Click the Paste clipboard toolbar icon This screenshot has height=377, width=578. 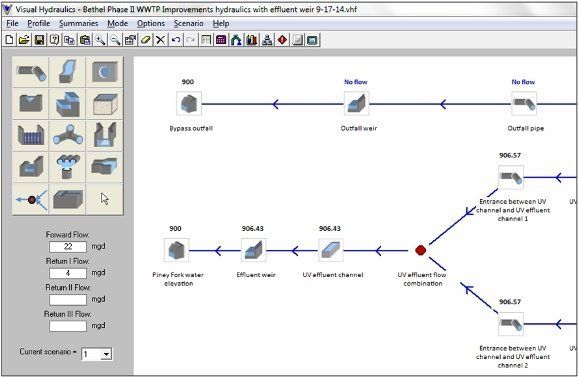(x=85, y=40)
